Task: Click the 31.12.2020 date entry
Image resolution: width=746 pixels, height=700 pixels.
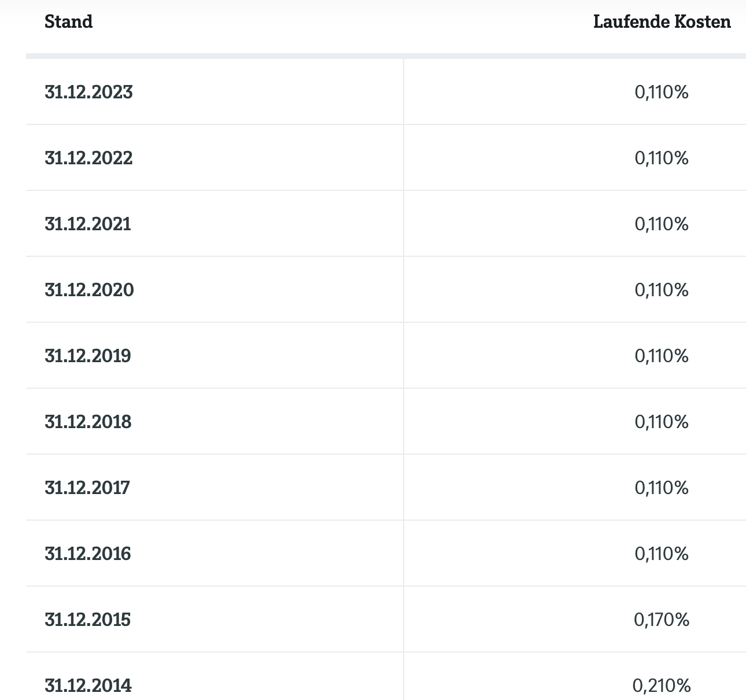Action: click(89, 290)
